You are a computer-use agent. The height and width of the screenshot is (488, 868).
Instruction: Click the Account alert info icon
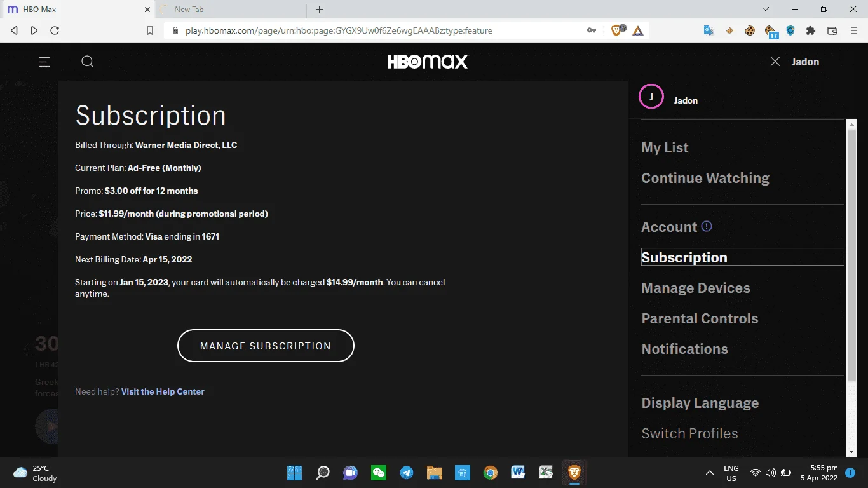(707, 226)
